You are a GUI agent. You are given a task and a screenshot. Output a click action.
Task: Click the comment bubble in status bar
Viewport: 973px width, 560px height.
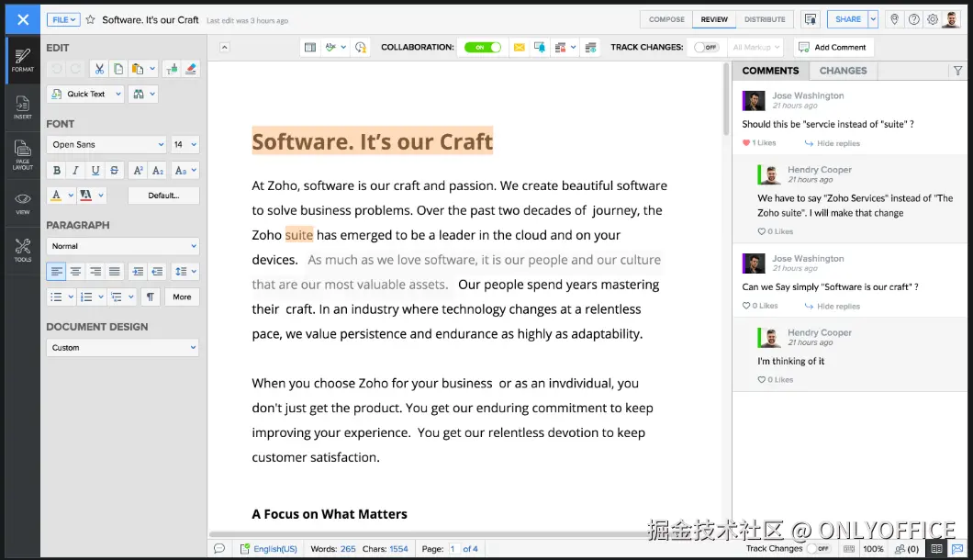(x=219, y=549)
